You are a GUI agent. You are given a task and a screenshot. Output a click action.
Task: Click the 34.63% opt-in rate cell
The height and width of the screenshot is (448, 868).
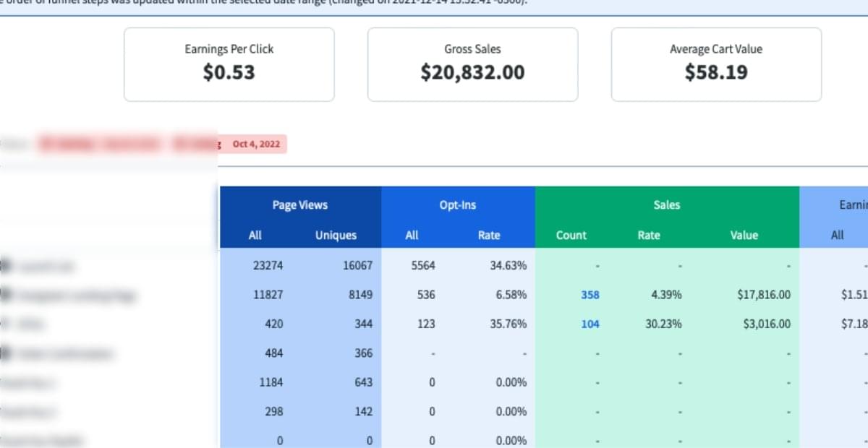509,265
